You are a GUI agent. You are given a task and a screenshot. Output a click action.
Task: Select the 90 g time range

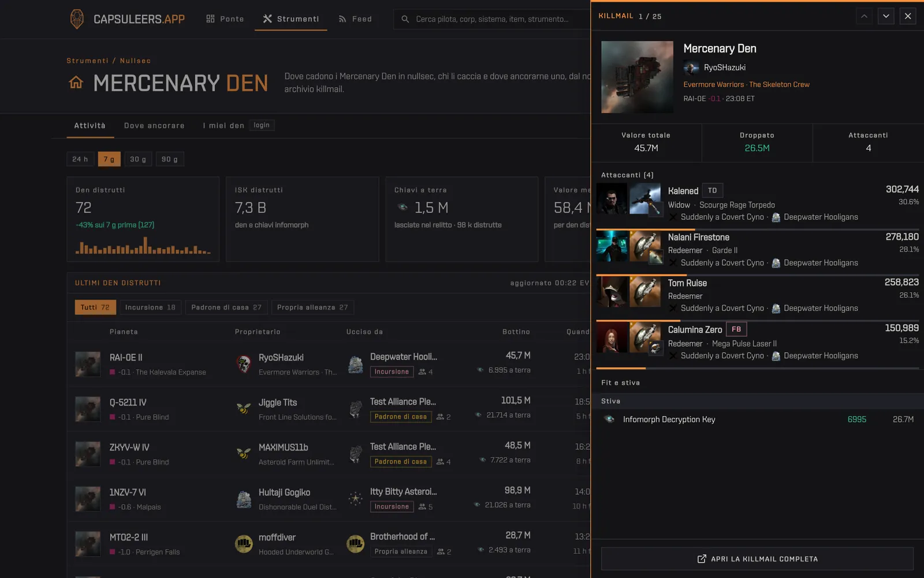click(170, 159)
